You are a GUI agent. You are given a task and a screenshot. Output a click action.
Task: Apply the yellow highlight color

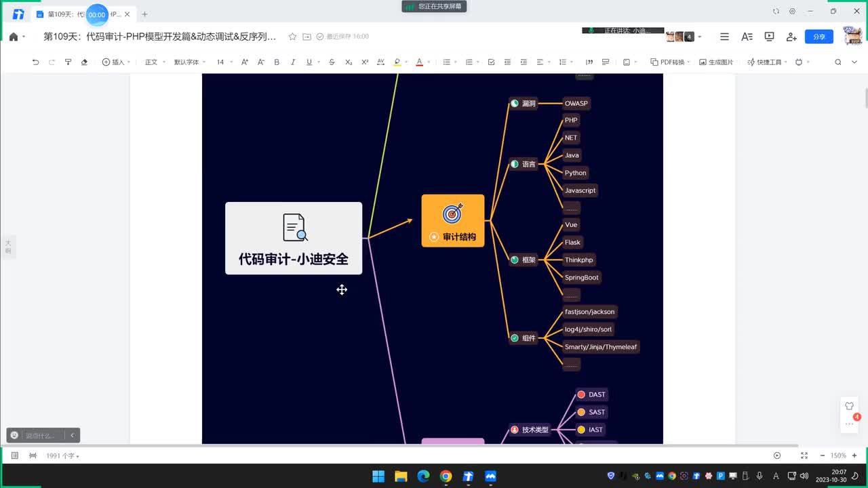click(x=397, y=62)
